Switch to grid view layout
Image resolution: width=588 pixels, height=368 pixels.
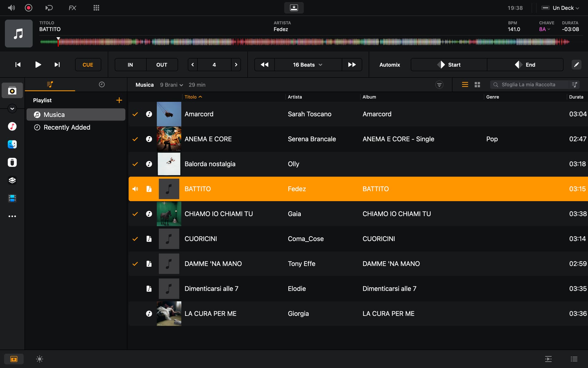pos(477,85)
